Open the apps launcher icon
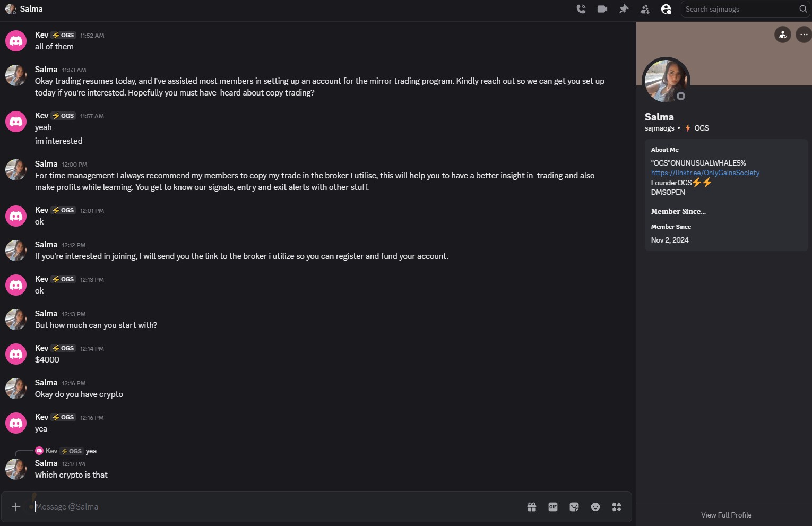The height and width of the screenshot is (526, 812). [617, 507]
